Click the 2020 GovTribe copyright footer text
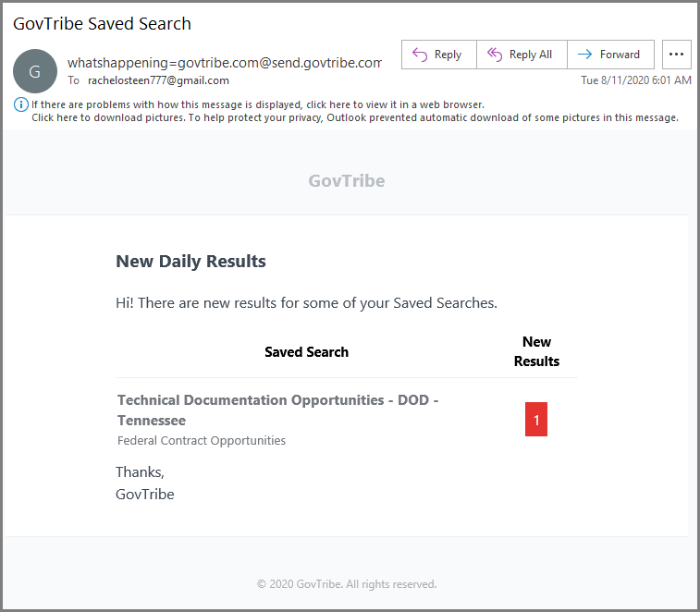Screen dimensions: 700x612 pyautogui.click(x=347, y=584)
